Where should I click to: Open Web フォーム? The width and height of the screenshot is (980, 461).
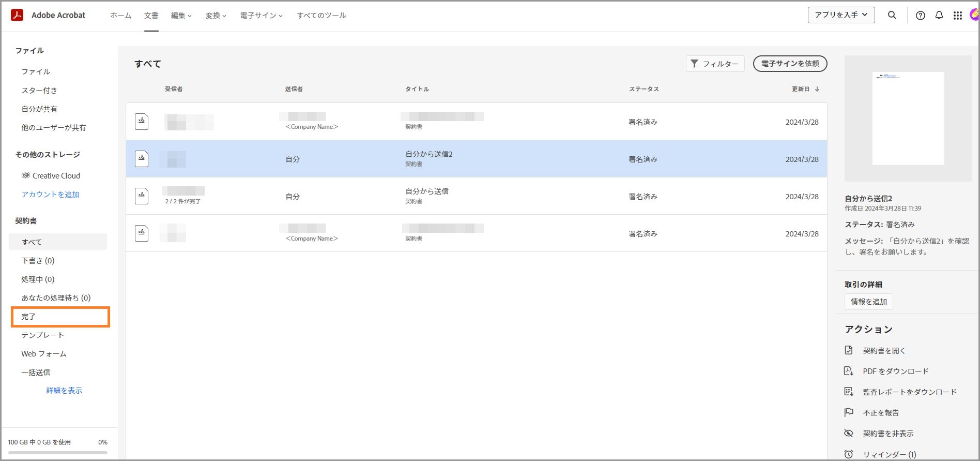click(44, 353)
